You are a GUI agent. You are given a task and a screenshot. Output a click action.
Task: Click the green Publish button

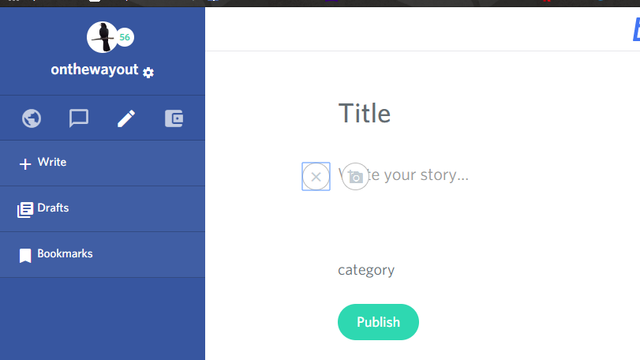378,322
